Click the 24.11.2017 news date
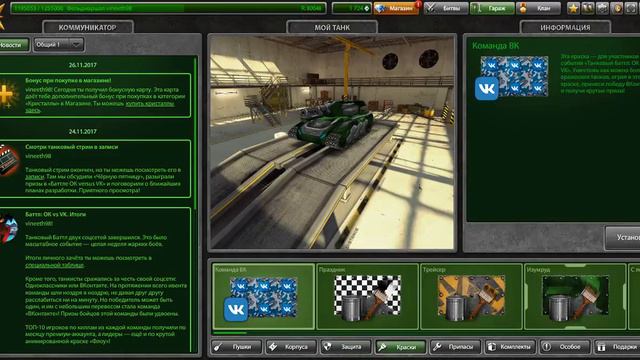 tap(83, 131)
